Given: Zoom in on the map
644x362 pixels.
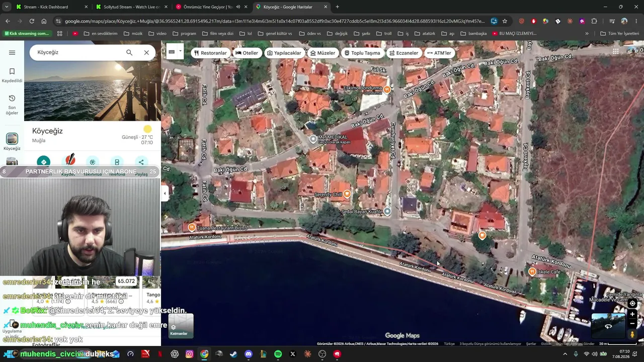Looking at the screenshot, I should (632, 314).
